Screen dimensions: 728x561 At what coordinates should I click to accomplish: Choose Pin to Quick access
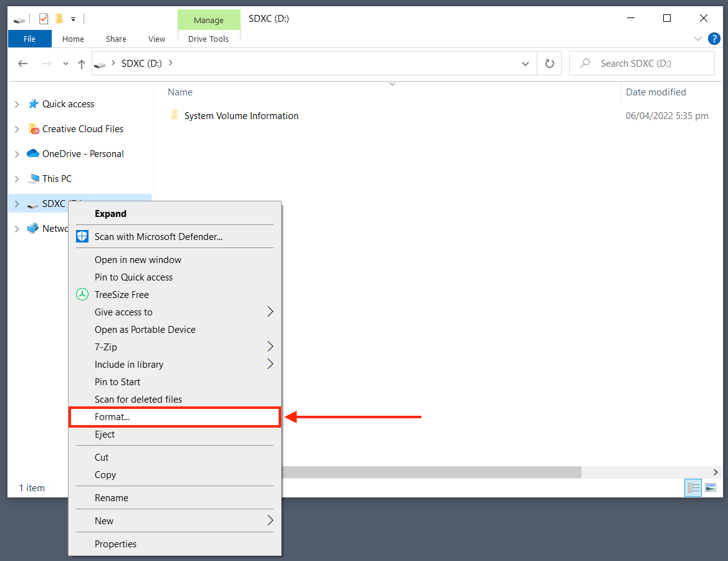click(175, 277)
